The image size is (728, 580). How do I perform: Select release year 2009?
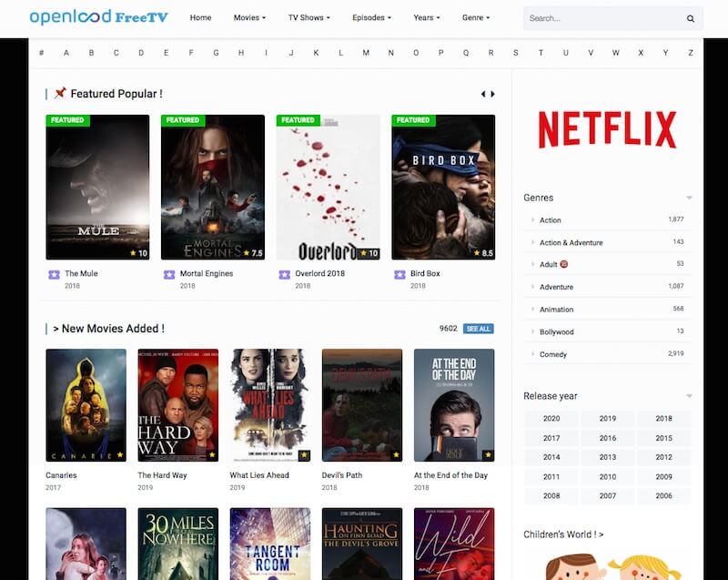point(663,477)
